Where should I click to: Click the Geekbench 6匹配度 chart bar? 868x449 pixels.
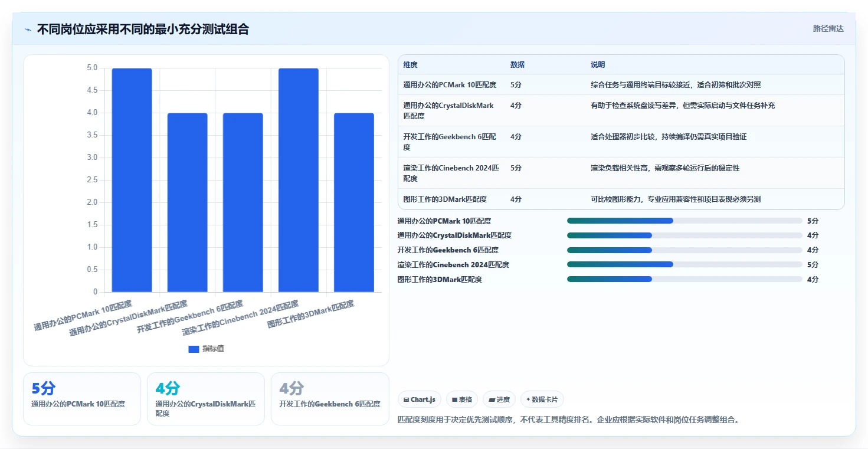[x=243, y=202]
